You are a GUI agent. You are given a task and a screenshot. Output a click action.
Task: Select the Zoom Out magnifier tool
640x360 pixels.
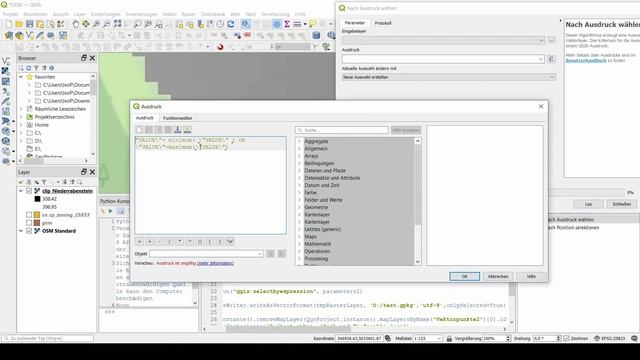pyautogui.click(x=107, y=24)
